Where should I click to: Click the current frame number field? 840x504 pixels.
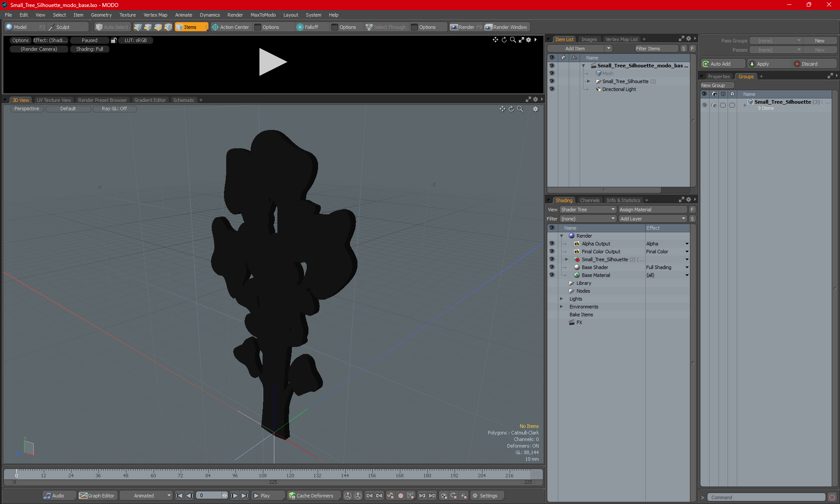tap(209, 496)
